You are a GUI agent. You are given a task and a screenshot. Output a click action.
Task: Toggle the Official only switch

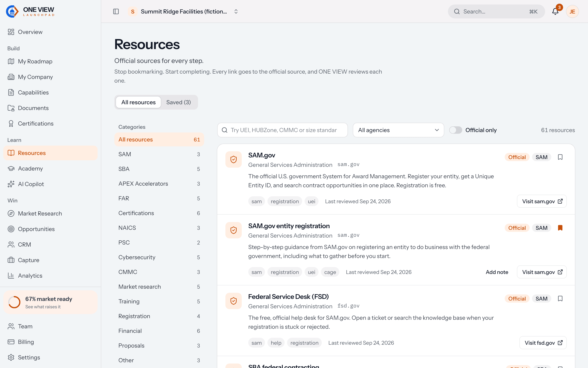pos(455,130)
